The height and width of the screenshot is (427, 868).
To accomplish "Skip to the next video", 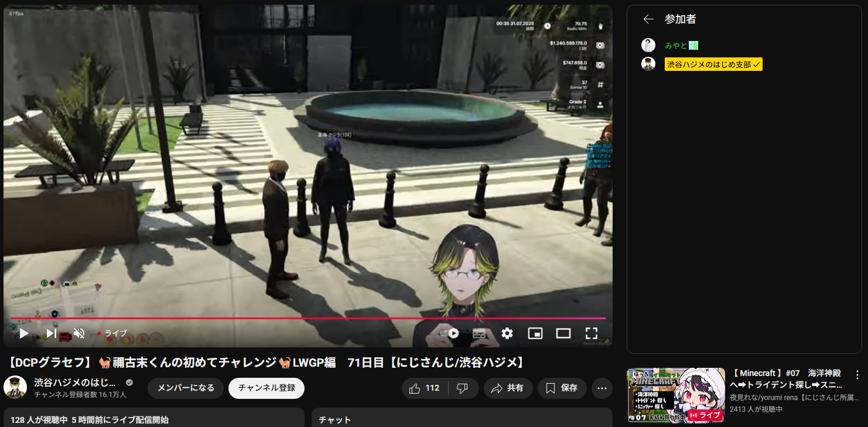I will point(51,333).
